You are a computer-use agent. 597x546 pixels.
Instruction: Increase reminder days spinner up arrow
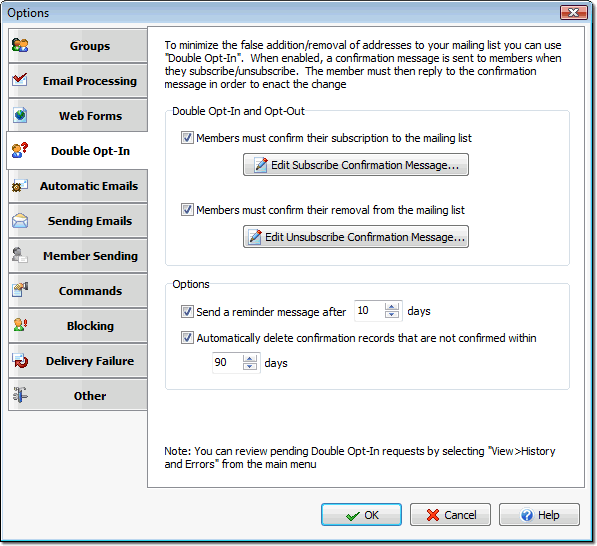point(392,307)
